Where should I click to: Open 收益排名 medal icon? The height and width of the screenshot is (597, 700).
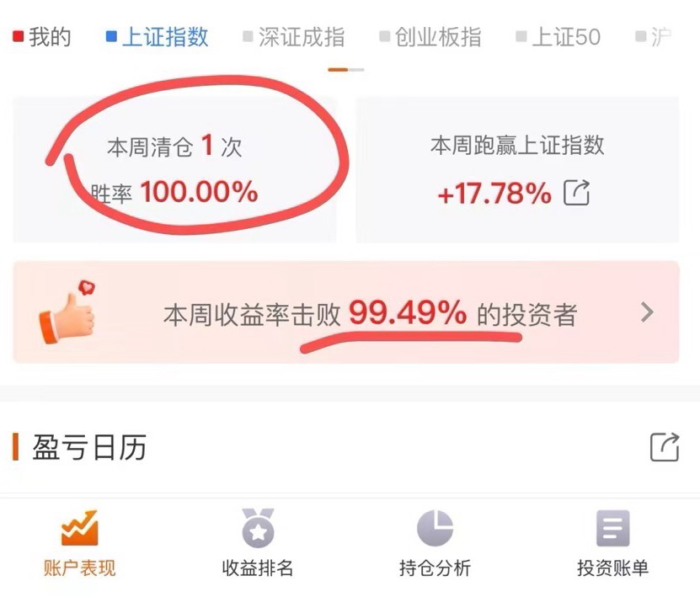click(258, 528)
